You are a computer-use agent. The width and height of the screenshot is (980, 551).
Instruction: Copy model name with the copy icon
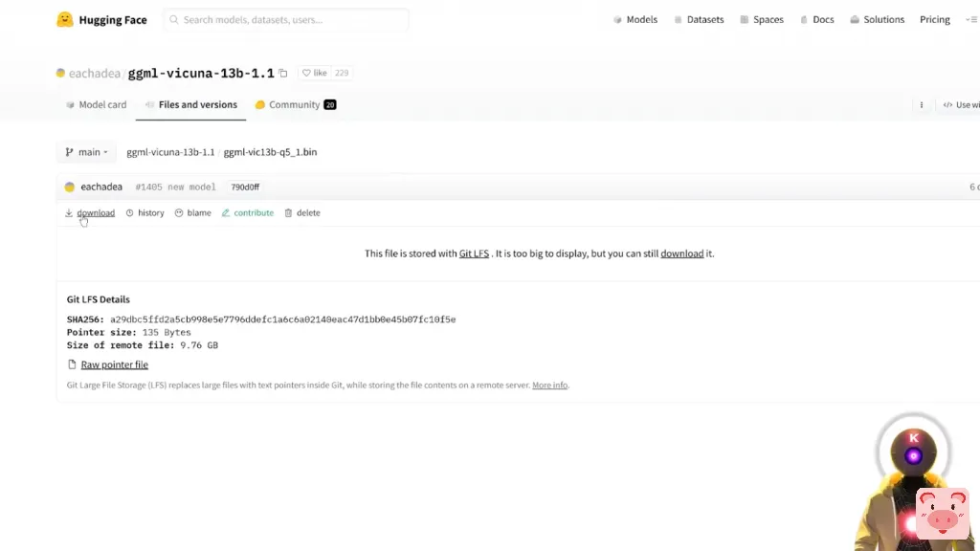283,73
